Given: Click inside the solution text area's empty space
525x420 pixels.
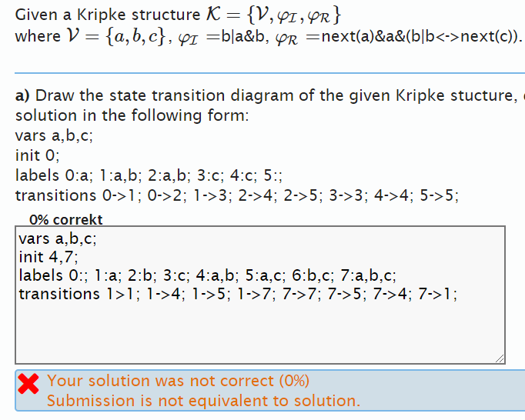Looking at the screenshot, I should tap(260, 332).
